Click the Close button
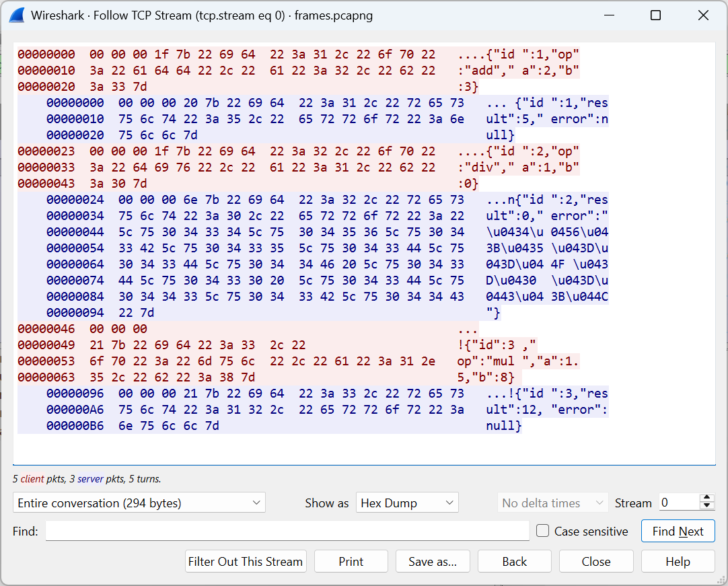 tap(596, 561)
